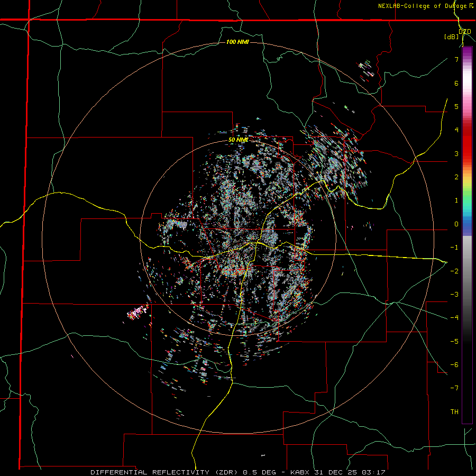This screenshot has height=476, width=476.
Task: Click the DZD label above color scale
Action: click(464, 32)
